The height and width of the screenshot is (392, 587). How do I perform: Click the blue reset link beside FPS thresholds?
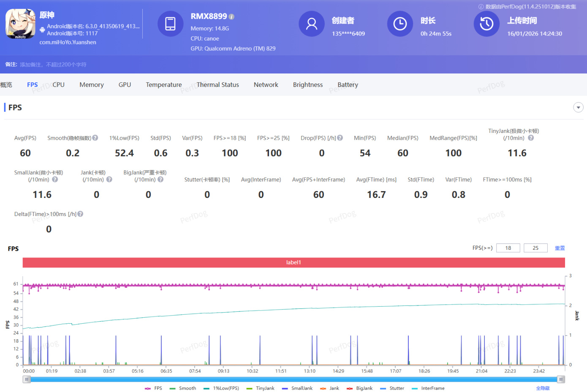tap(560, 248)
